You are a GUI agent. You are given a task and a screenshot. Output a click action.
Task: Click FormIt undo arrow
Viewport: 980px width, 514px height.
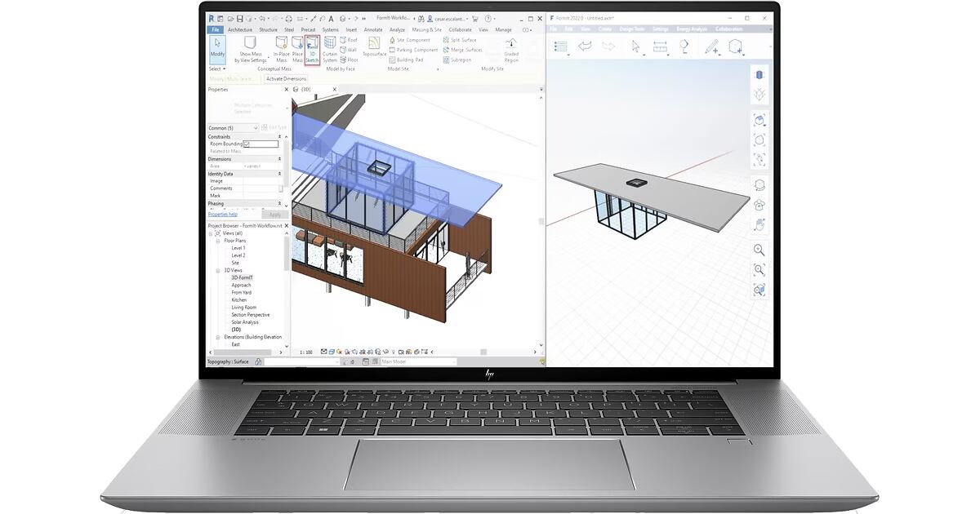586,47
